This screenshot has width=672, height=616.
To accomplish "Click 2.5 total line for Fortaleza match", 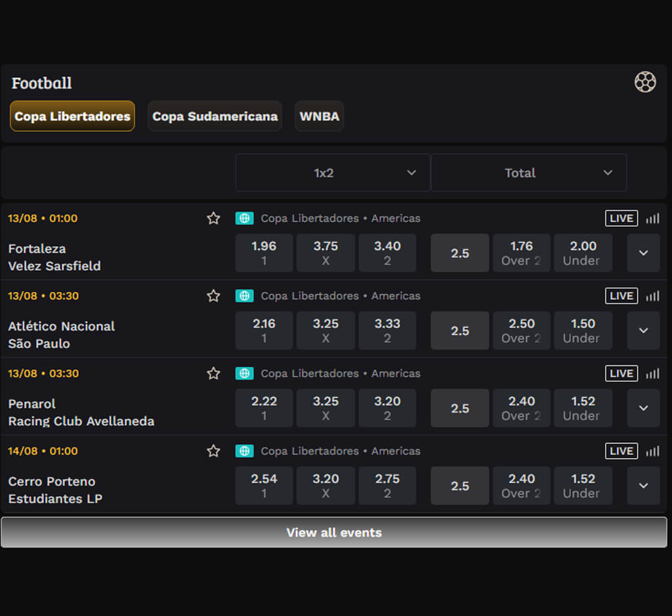I will tap(460, 253).
